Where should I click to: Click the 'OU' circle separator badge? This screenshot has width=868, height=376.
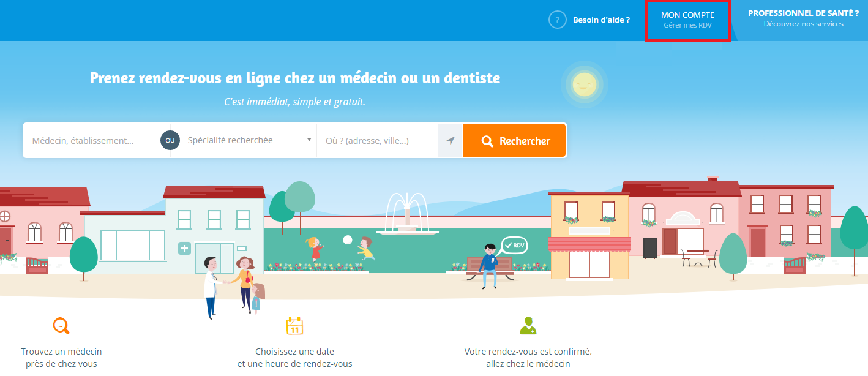(170, 140)
